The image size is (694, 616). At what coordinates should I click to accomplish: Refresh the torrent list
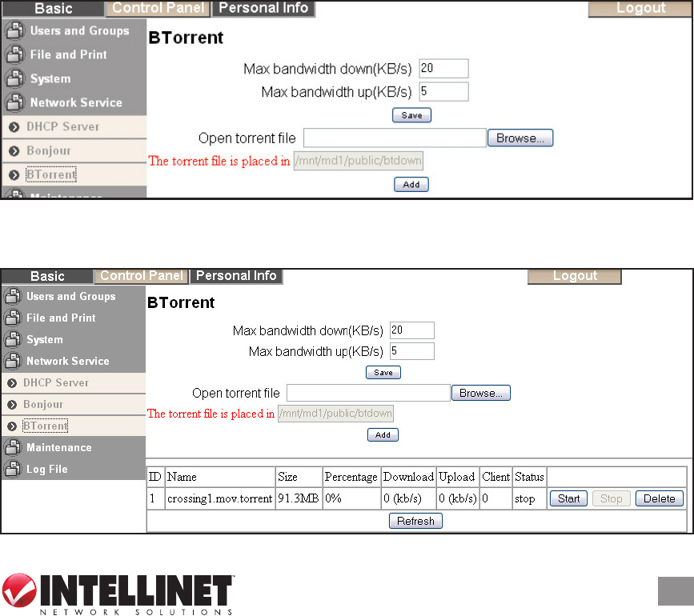tap(415, 521)
